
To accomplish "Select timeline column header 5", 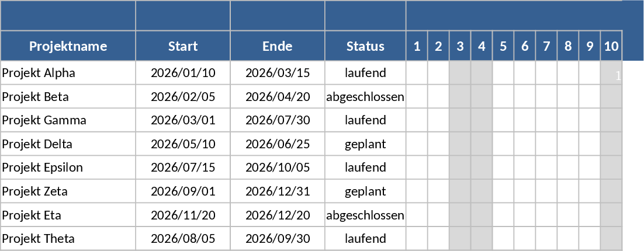I will coord(503,46).
